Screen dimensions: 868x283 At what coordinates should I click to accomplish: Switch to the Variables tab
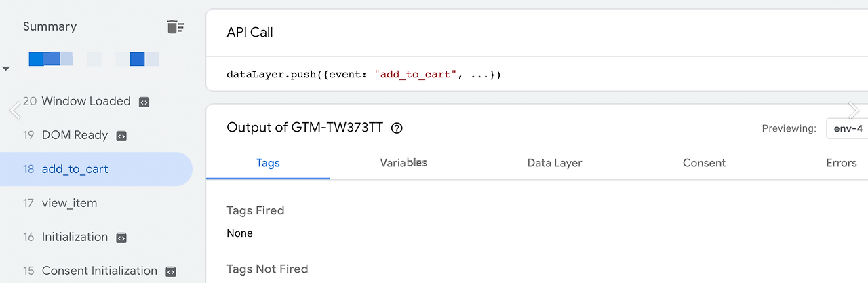coord(403,163)
